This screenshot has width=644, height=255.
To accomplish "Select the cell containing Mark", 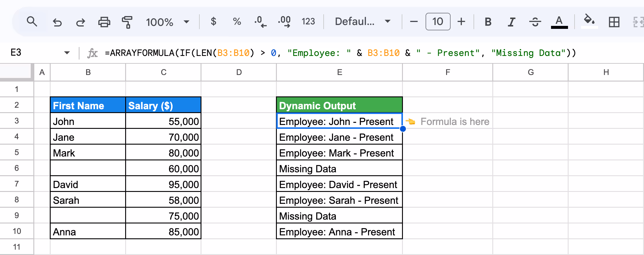I will pyautogui.click(x=88, y=152).
